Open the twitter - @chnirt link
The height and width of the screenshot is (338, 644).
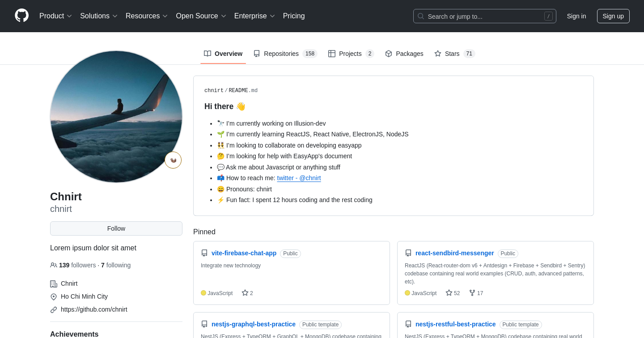299,178
